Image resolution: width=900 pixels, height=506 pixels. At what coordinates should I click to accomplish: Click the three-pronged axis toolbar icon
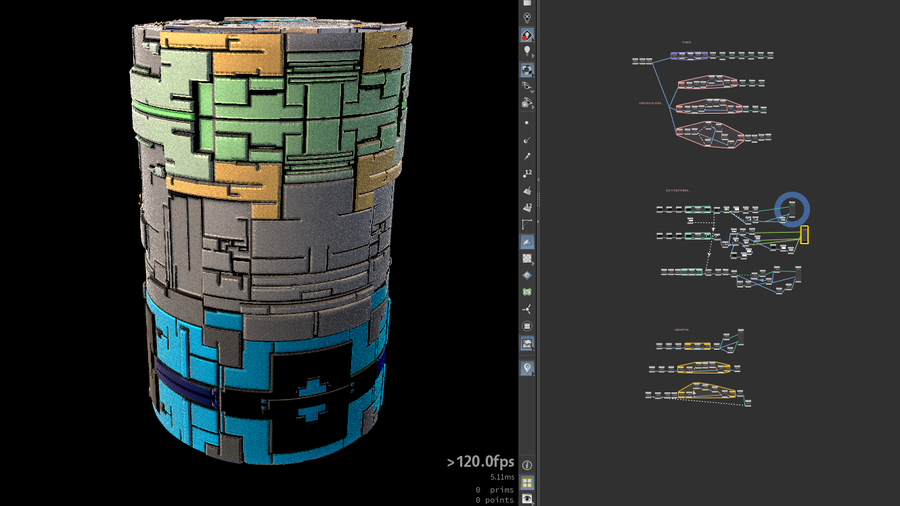tap(527, 309)
